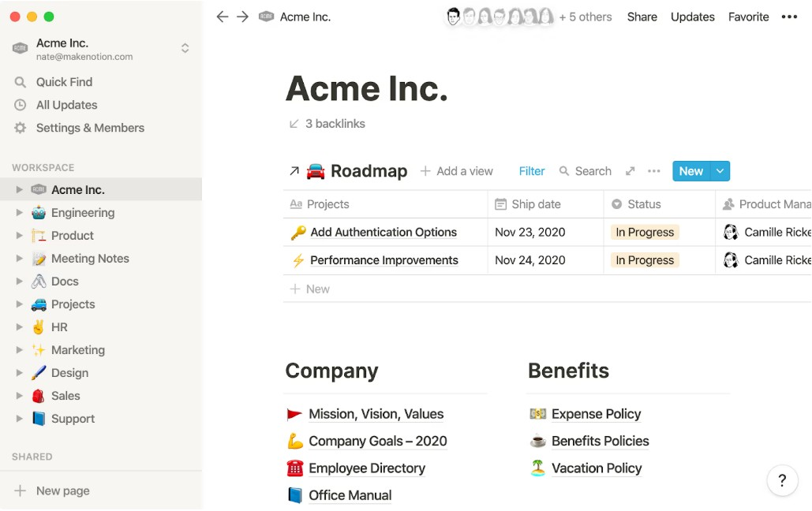View All Updates via the clock icon
812x511 pixels.
point(19,105)
